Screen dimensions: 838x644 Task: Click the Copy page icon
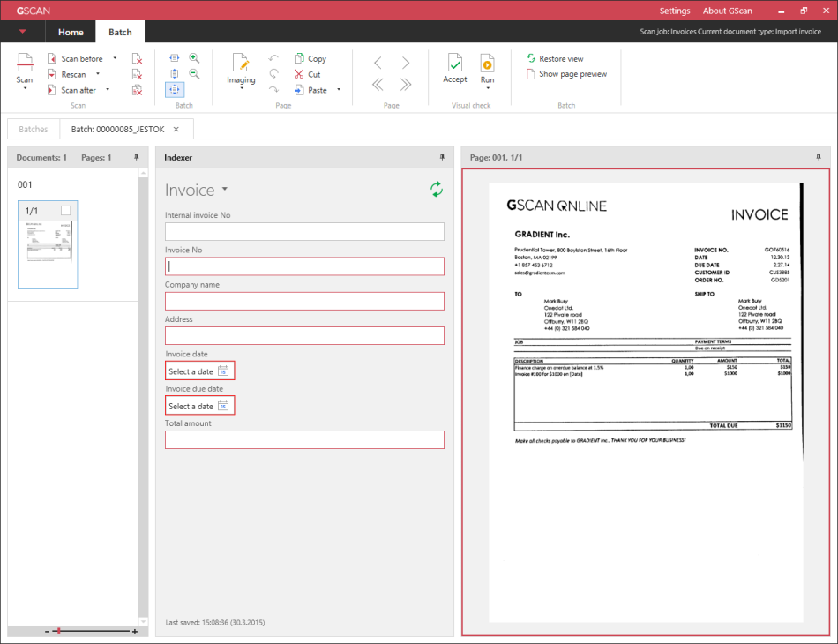coord(300,58)
